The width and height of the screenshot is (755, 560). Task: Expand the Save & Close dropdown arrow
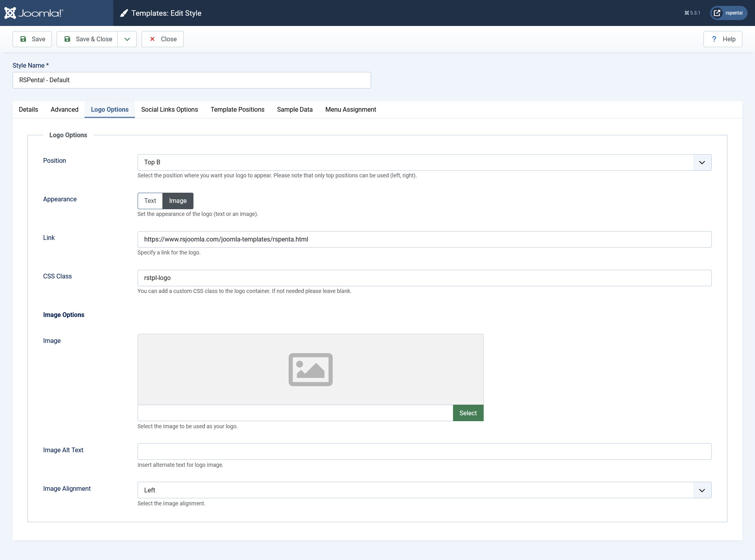coord(127,39)
